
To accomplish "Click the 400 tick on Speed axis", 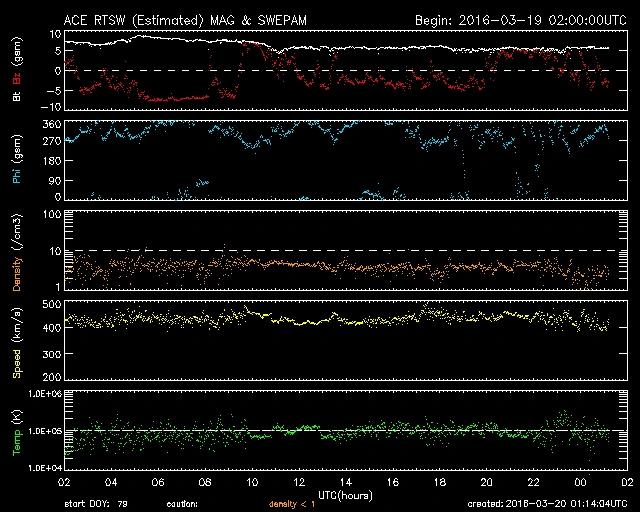I will pos(52,327).
